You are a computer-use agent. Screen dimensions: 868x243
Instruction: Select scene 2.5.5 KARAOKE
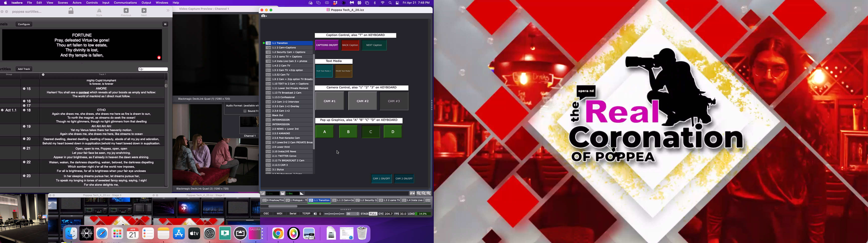pyautogui.click(x=289, y=133)
